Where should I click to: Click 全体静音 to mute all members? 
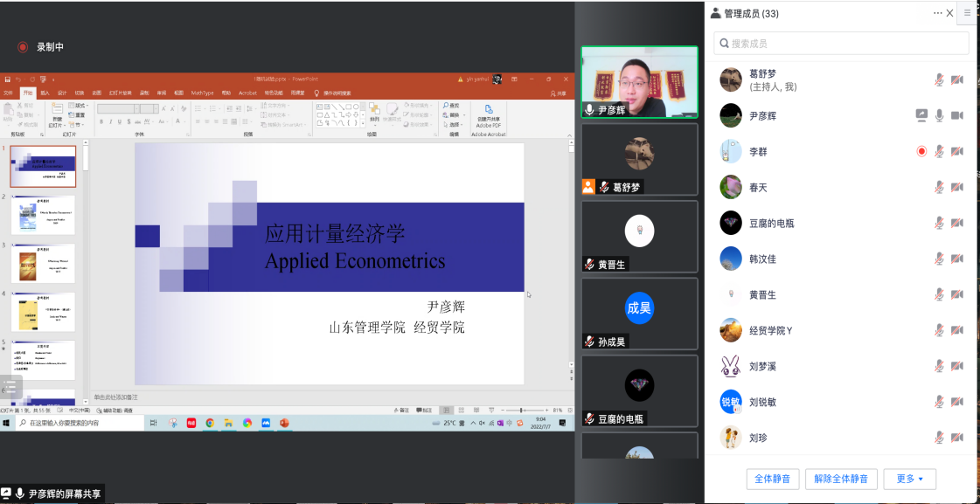[x=773, y=479]
